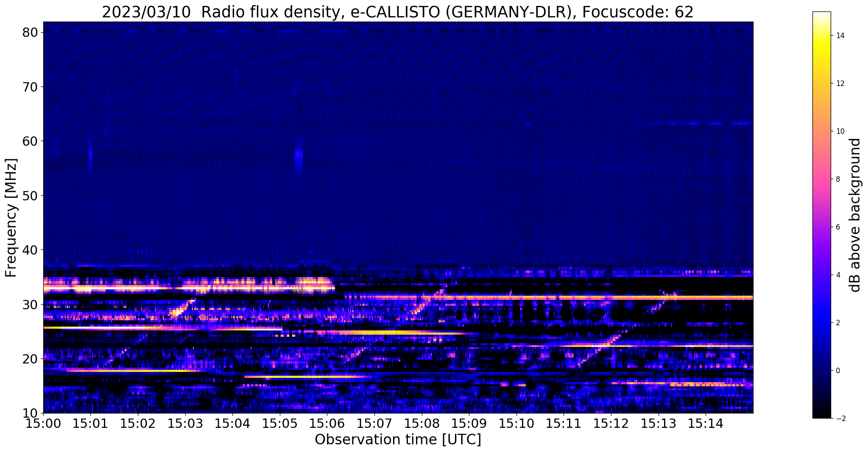Click the 15:11 time tick label
This screenshot has width=868, height=452.
coord(564,423)
